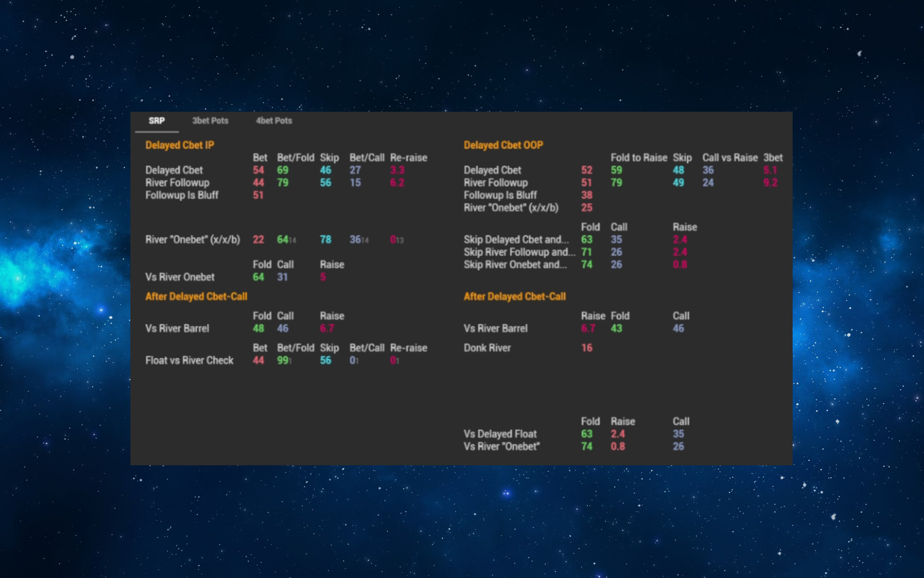Click the Vs River Onebet Fold value 64
924x578 pixels.
[258, 277]
